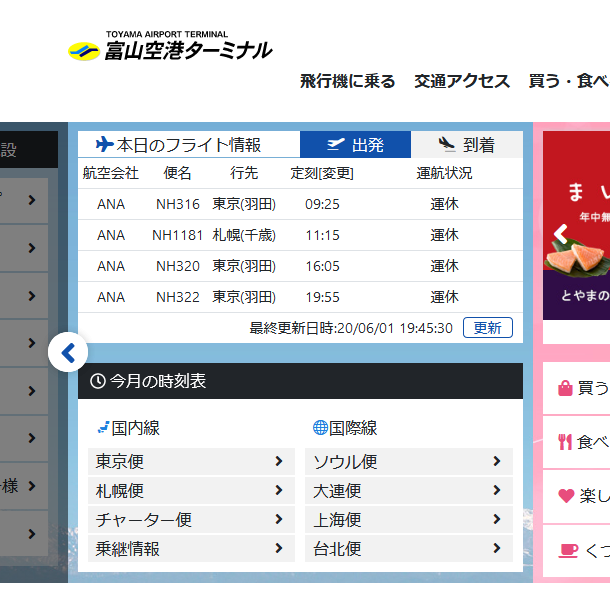The width and height of the screenshot is (610, 604).
Task: Open the 買う・食べ menu item
Action: tap(569, 81)
